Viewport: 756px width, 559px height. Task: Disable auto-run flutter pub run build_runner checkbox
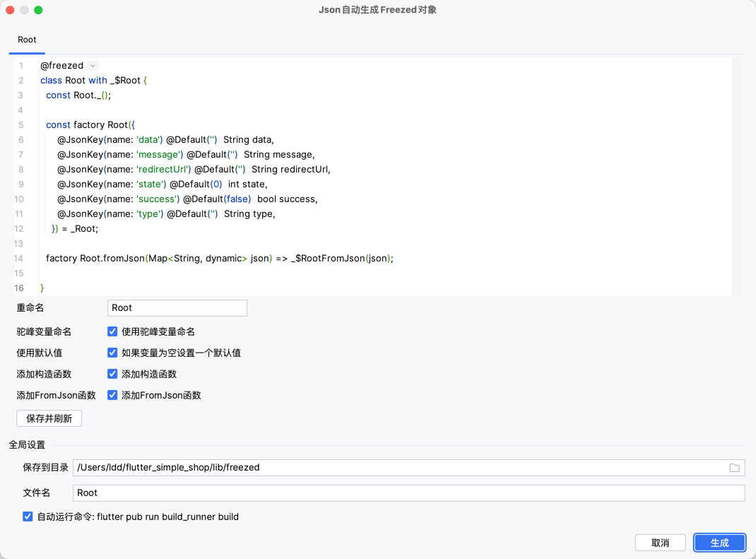tap(28, 517)
